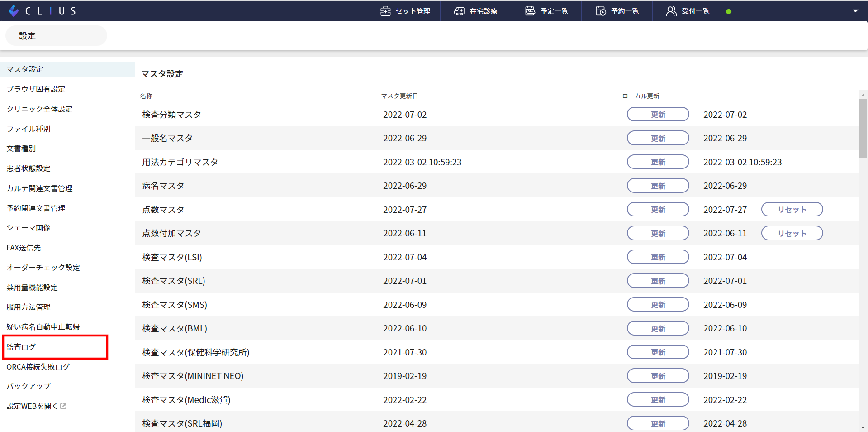Expand the top-right user dropdown arrow
The width and height of the screenshot is (868, 432).
[855, 11]
